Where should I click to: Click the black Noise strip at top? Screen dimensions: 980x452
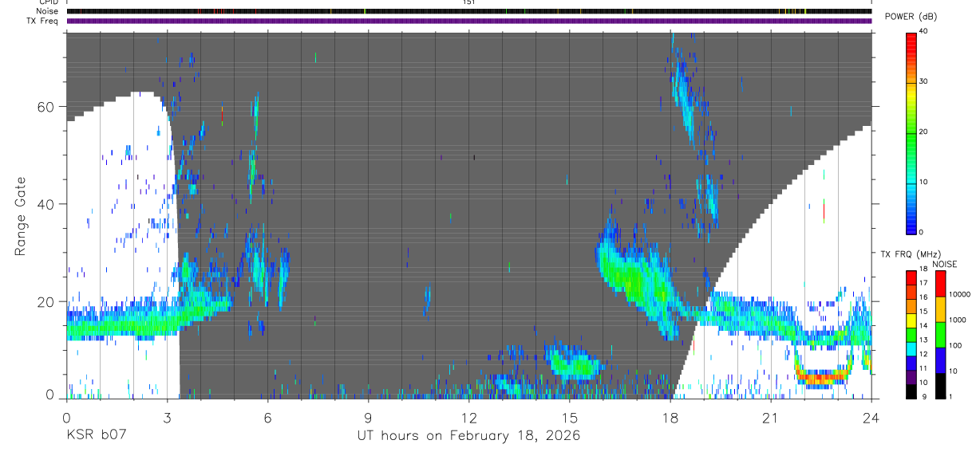coord(468,11)
